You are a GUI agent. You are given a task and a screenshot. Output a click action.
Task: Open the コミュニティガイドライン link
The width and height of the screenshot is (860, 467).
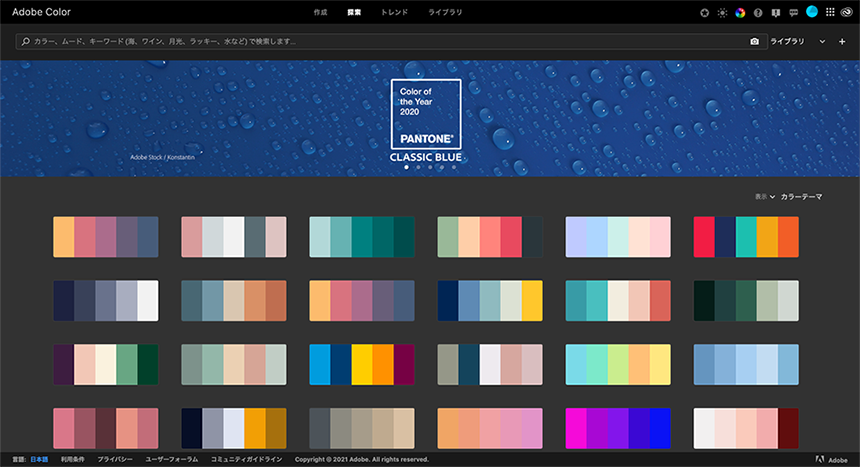pyautogui.click(x=246, y=459)
